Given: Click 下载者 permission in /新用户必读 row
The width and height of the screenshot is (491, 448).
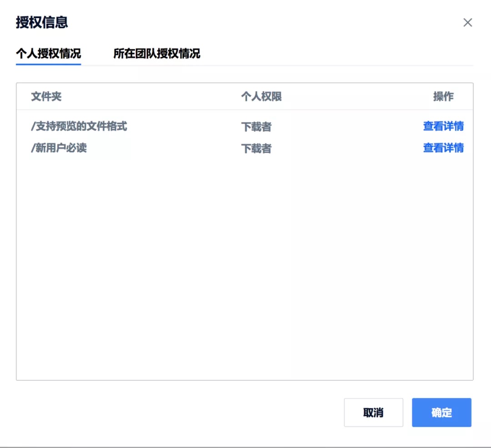Looking at the screenshot, I should click(256, 148).
